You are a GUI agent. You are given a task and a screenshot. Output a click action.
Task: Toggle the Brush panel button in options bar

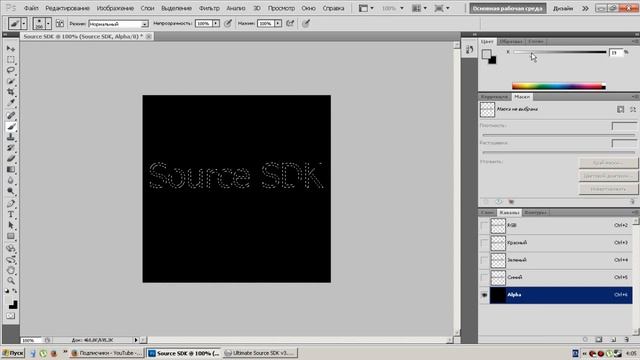[x=60, y=24]
